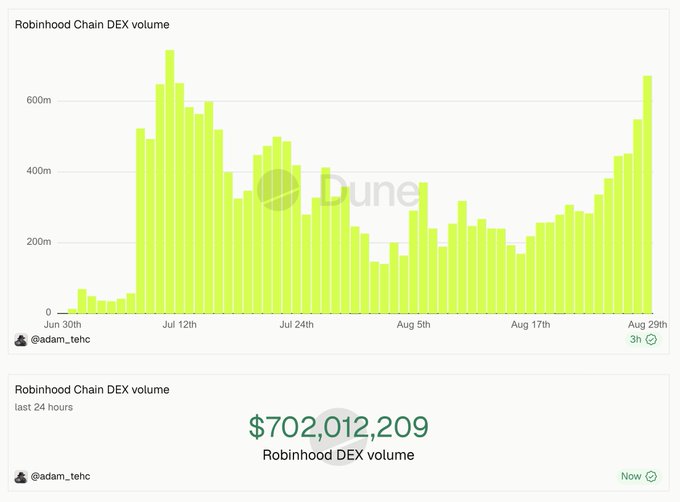This screenshot has width=680, height=502.
Task: Click the Jul 24th x-axis label
Action: (297, 325)
